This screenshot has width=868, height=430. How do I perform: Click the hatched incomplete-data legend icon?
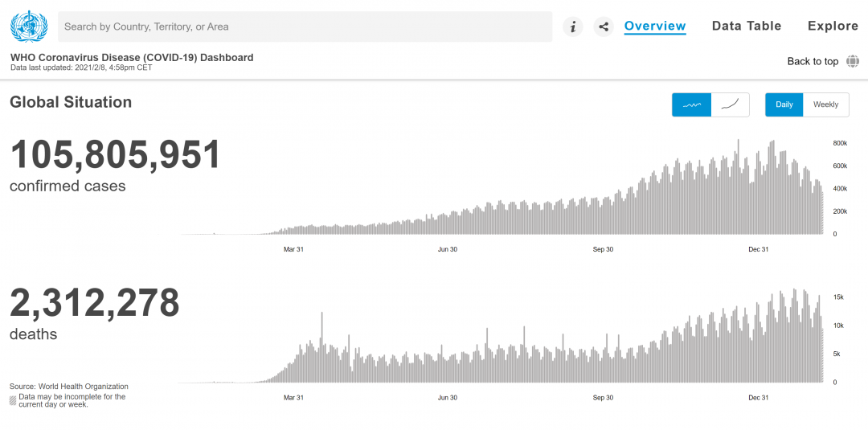click(x=13, y=399)
